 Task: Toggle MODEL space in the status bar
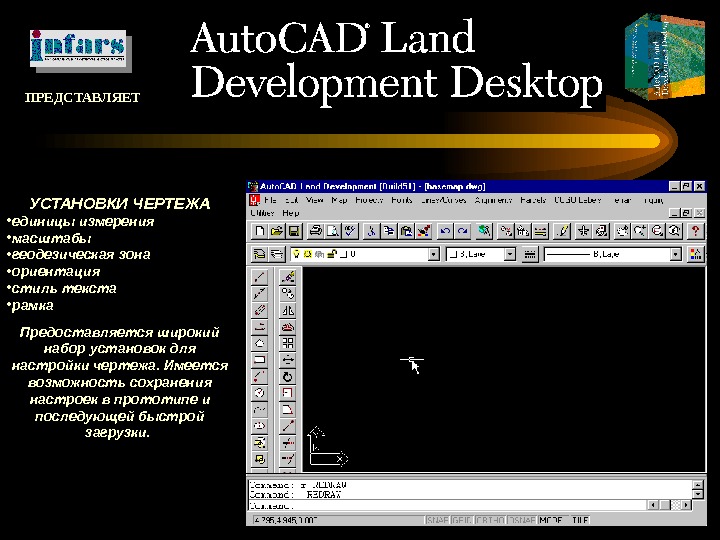(x=552, y=520)
